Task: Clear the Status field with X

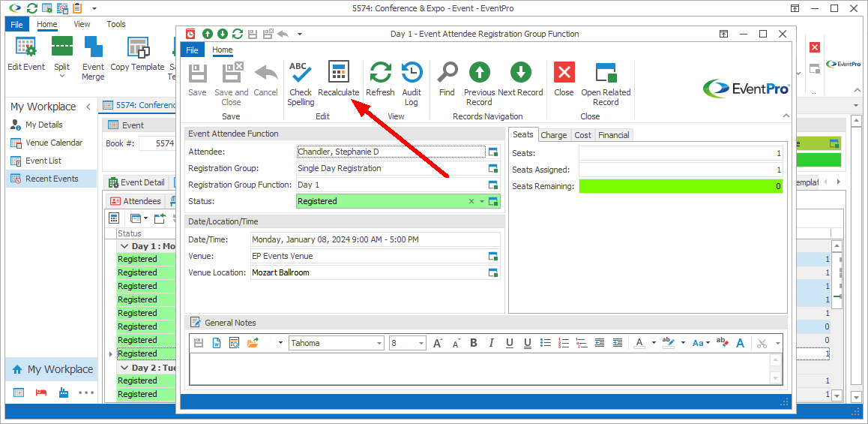Action: [471, 201]
